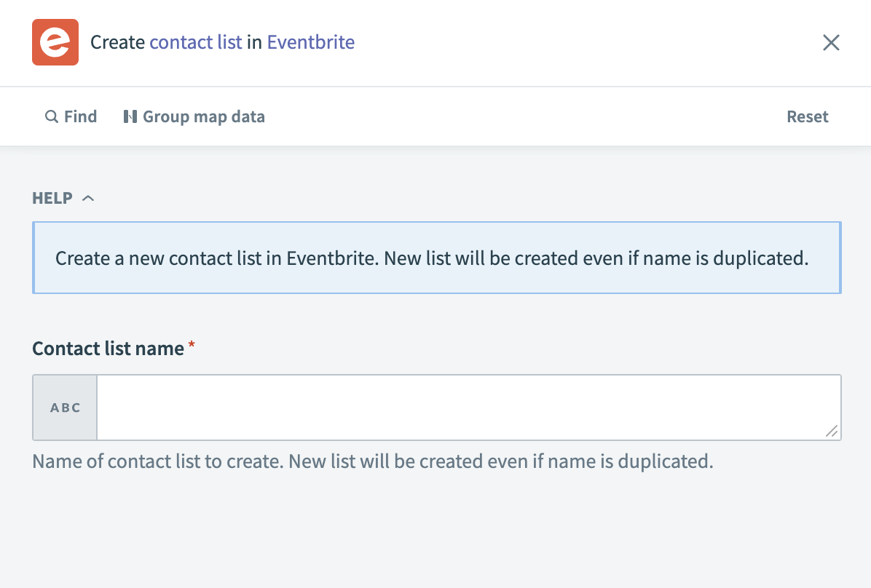Image resolution: width=871 pixels, height=588 pixels.
Task: Click the X close icon
Action: coord(831,42)
